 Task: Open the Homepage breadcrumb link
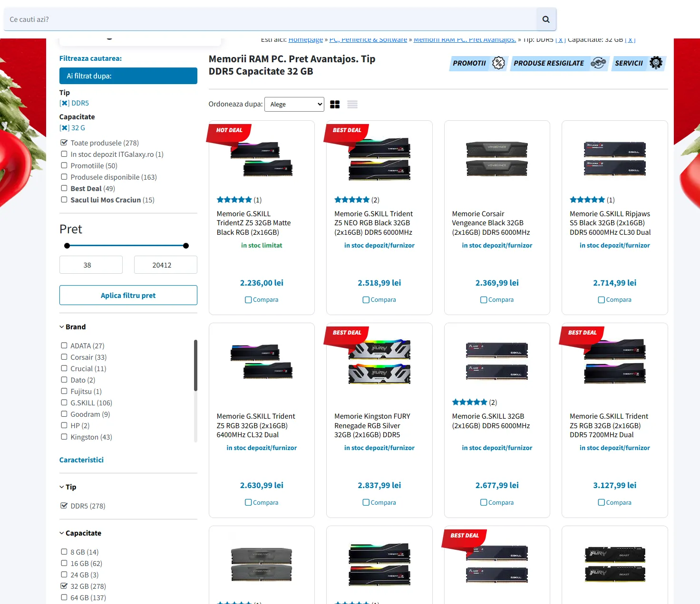pos(305,40)
